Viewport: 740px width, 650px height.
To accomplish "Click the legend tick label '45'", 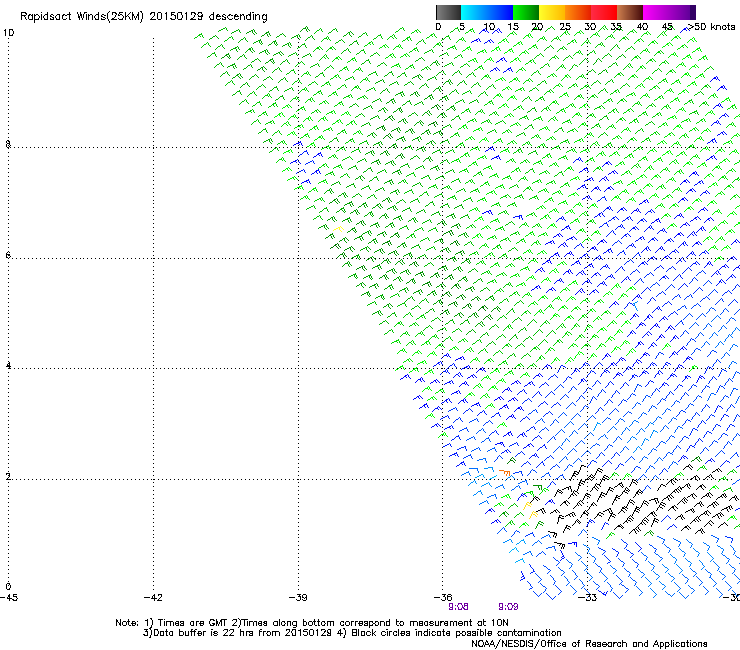I will click(x=667, y=27).
